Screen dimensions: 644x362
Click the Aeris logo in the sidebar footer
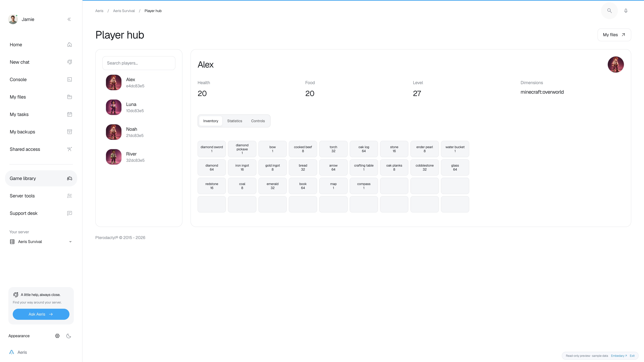pos(12,352)
